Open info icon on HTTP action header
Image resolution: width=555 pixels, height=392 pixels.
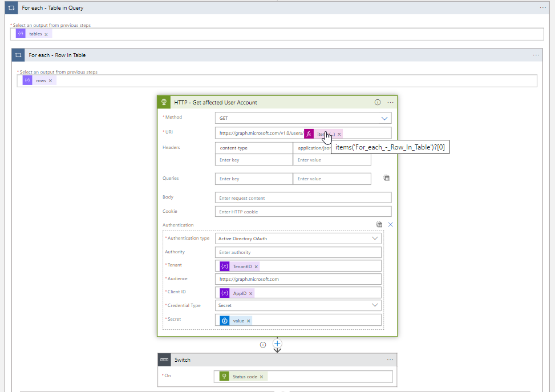[x=377, y=102]
